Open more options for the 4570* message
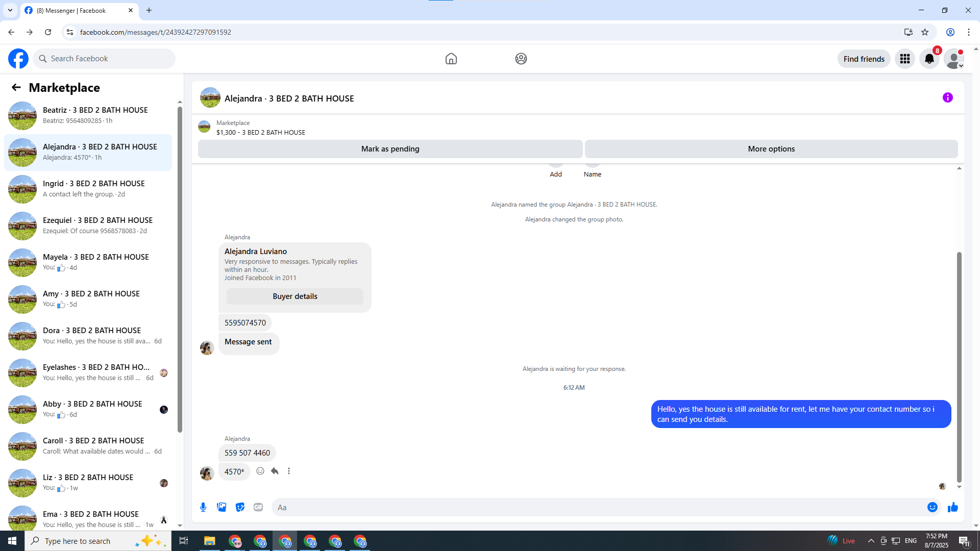Viewport: 980px width, 551px height. (289, 471)
